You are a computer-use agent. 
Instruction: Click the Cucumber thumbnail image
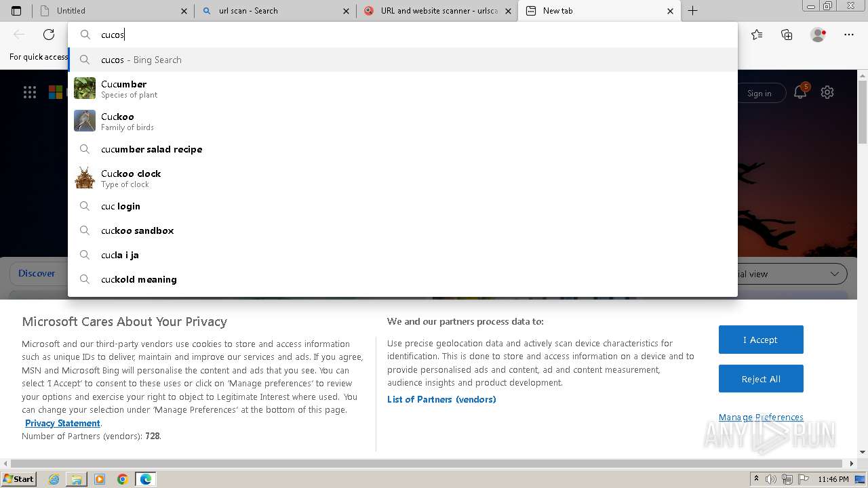tap(85, 88)
